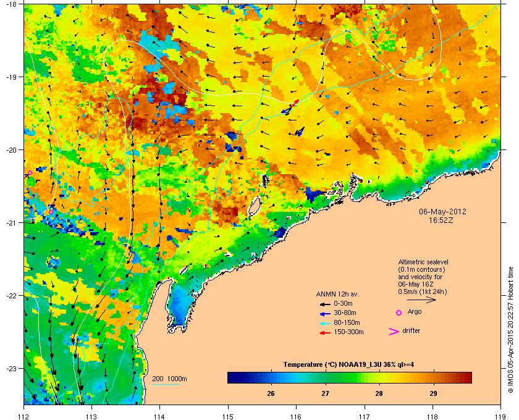
Task: Click colorbar tick label '29'
Action: pyautogui.click(x=433, y=393)
